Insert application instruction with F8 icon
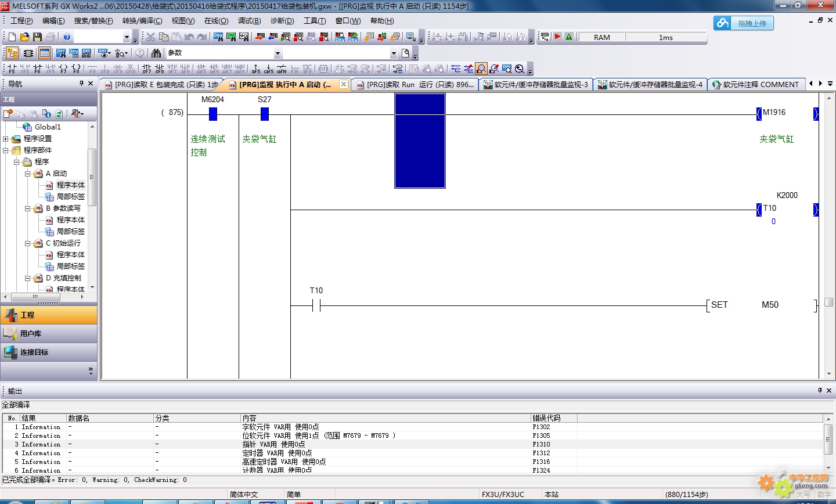Screen dimensions: 836x504 (76, 69)
